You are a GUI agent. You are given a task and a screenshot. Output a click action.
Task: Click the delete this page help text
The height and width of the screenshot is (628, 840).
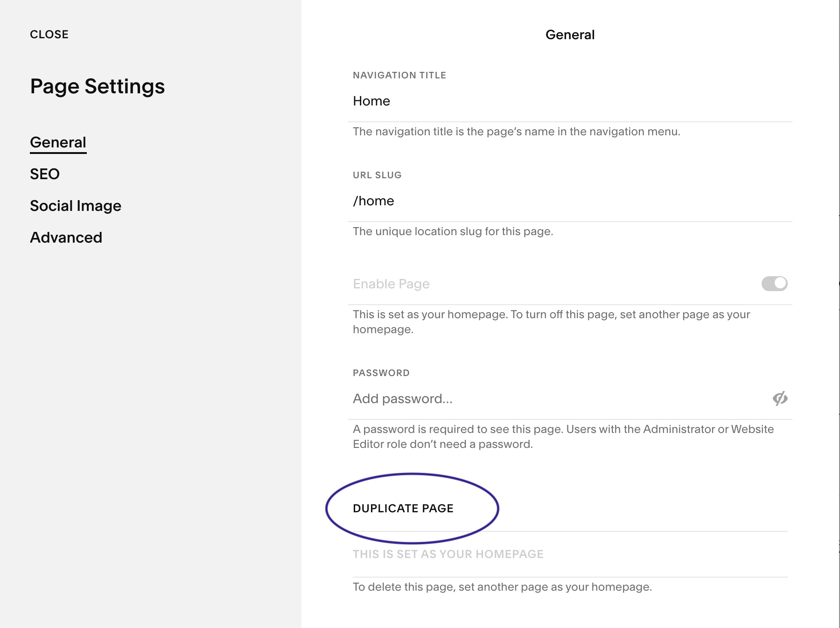[502, 587]
